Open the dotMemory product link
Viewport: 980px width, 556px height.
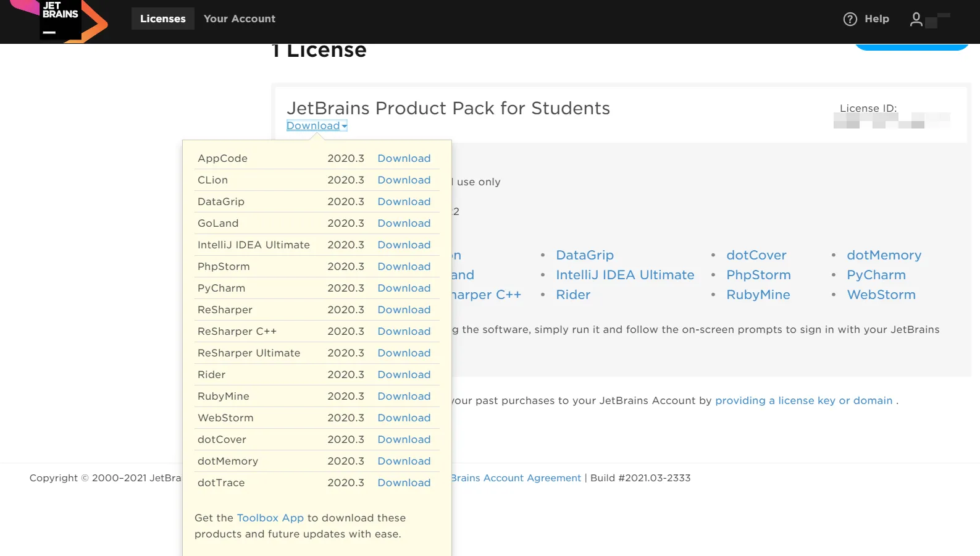[x=884, y=256]
